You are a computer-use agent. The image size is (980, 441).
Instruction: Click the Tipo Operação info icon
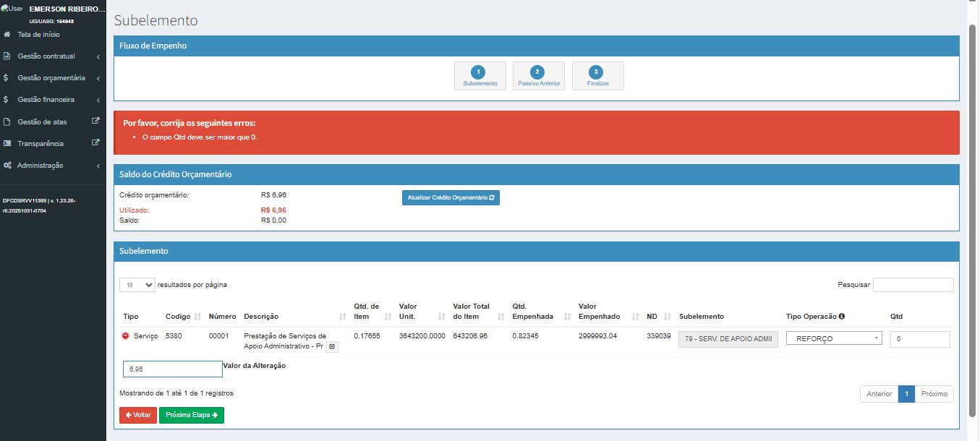point(842,317)
